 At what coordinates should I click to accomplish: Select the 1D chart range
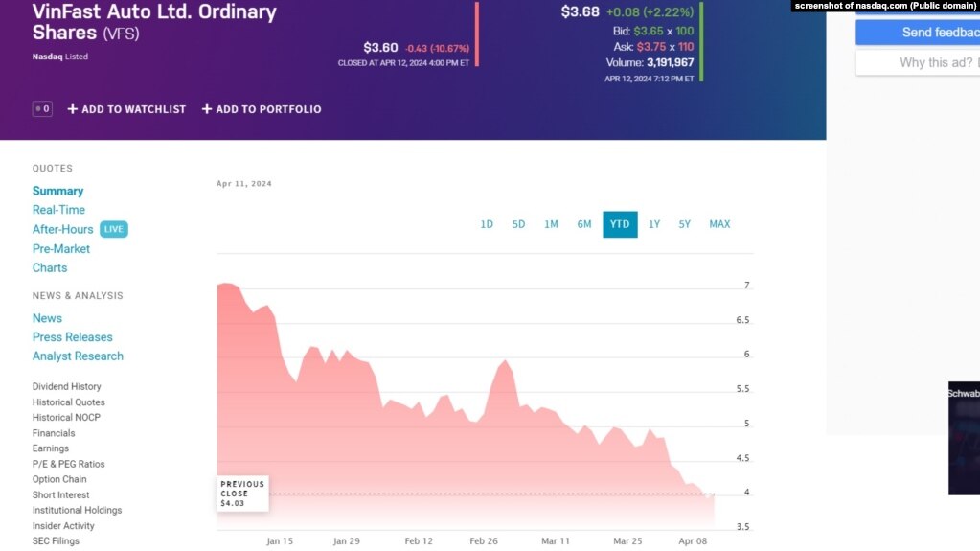[487, 224]
